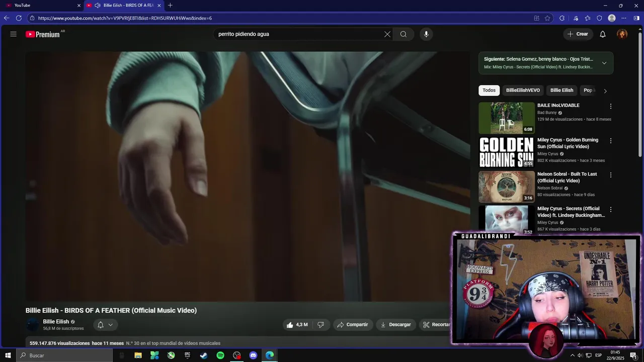Open Edge settings and more menu
The height and width of the screenshot is (362, 644).
point(624,18)
